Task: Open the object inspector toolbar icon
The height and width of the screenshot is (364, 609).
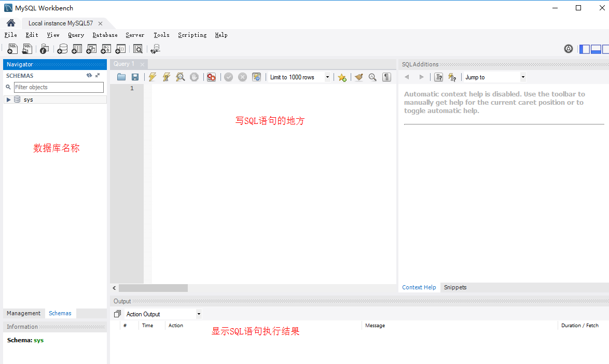Action: 45,49
